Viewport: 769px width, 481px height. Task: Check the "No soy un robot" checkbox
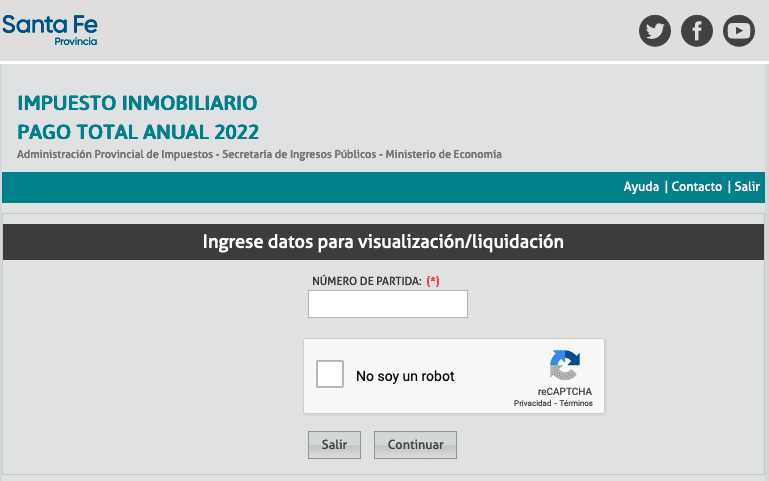click(330, 375)
